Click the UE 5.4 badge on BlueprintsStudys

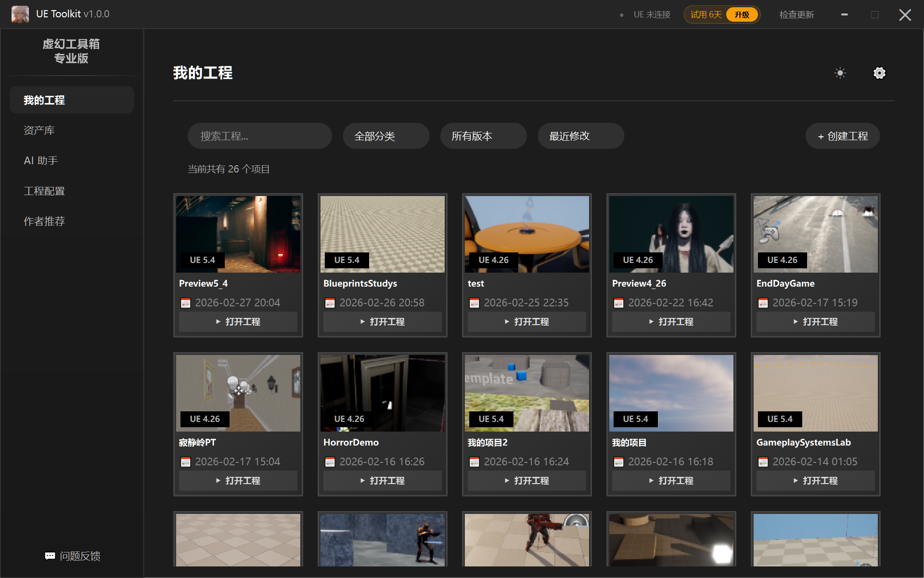click(346, 260)
